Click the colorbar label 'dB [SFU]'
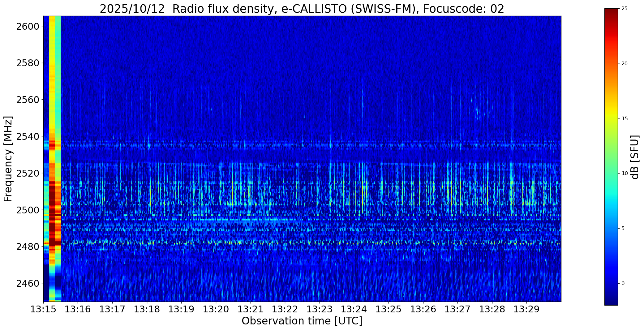Image resolution: width=644 pixels, height=330 pixels. point(635,157)
